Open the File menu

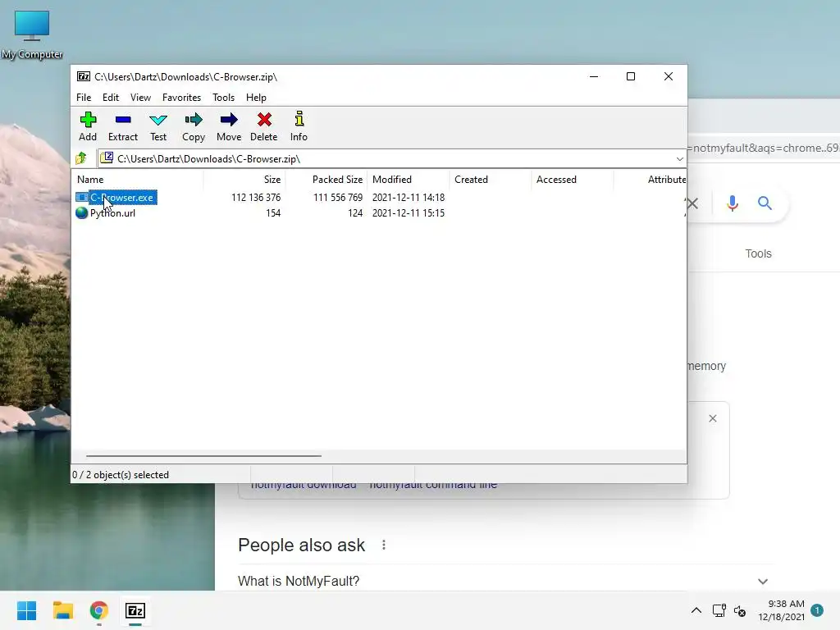pyautogui.click(x=84, y=98)
